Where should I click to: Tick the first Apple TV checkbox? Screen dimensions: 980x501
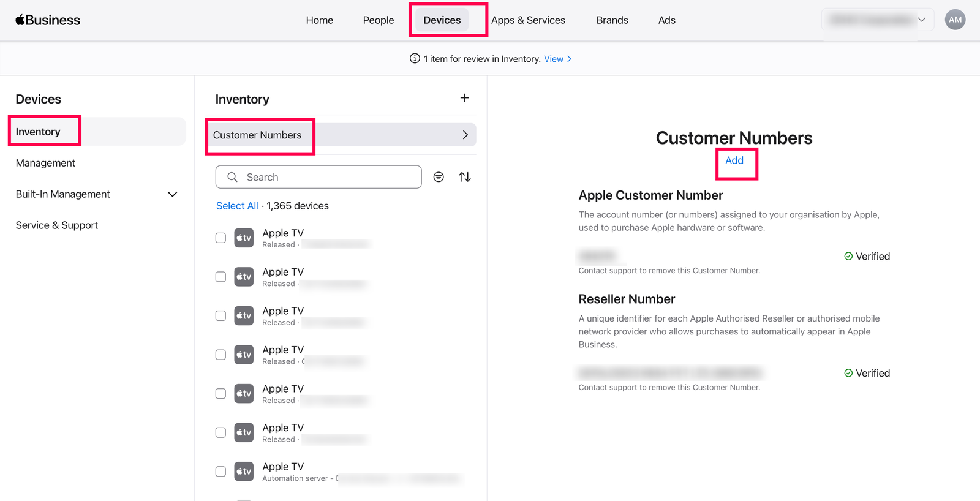pyautogui.click(x=221, y=238)
